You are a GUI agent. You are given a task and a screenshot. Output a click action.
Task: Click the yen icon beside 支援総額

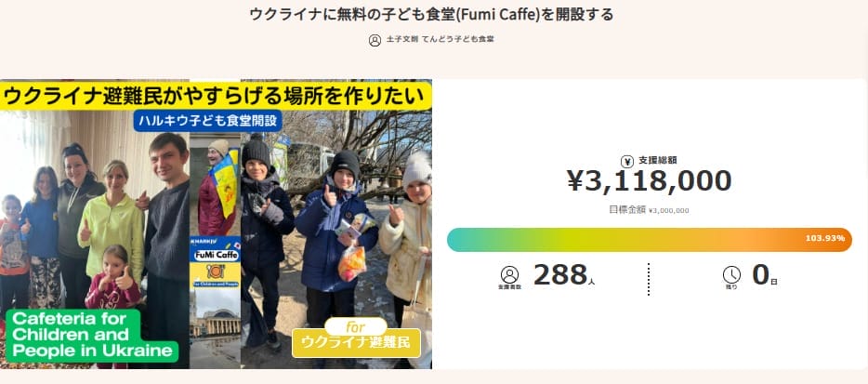[625, 161]
